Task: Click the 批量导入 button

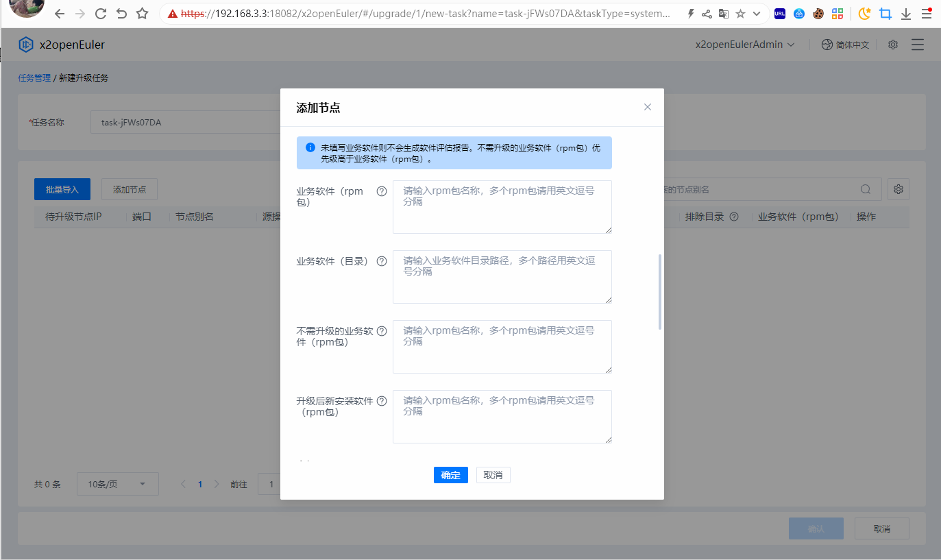Action: pyautogui.click(x=62, y=189)
